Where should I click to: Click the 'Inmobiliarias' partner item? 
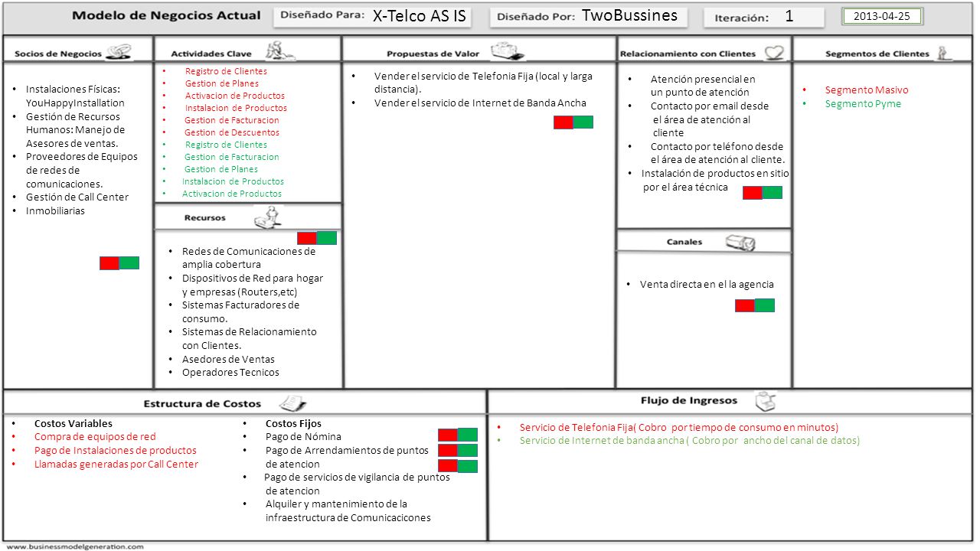point(55,211)
